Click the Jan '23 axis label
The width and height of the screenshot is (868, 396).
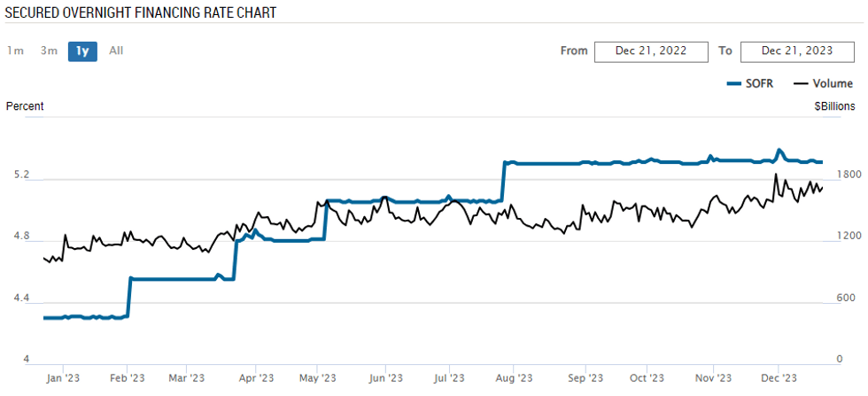tap(62, 377)
